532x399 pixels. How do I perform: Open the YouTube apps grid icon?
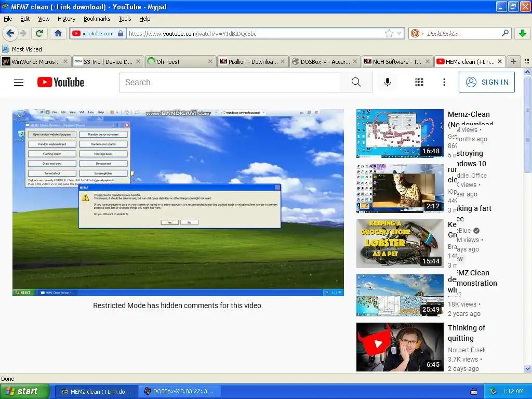click(419, 82)
